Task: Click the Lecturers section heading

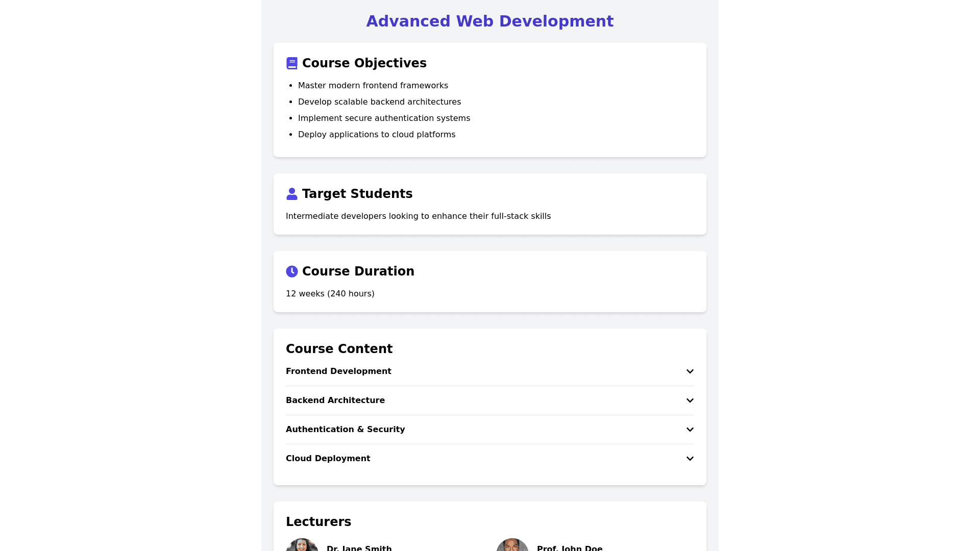Action: coord(318,522)
